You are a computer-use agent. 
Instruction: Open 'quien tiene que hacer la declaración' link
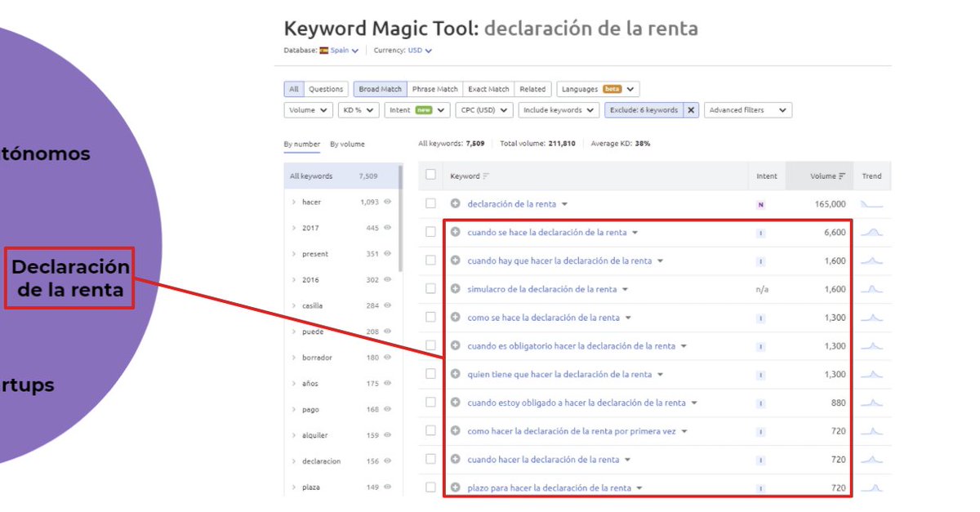click(559, 374)
